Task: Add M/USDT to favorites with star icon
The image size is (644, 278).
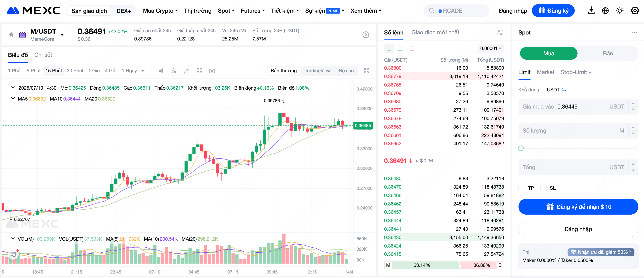Action: pyautogui.click(x=11, y=34)
